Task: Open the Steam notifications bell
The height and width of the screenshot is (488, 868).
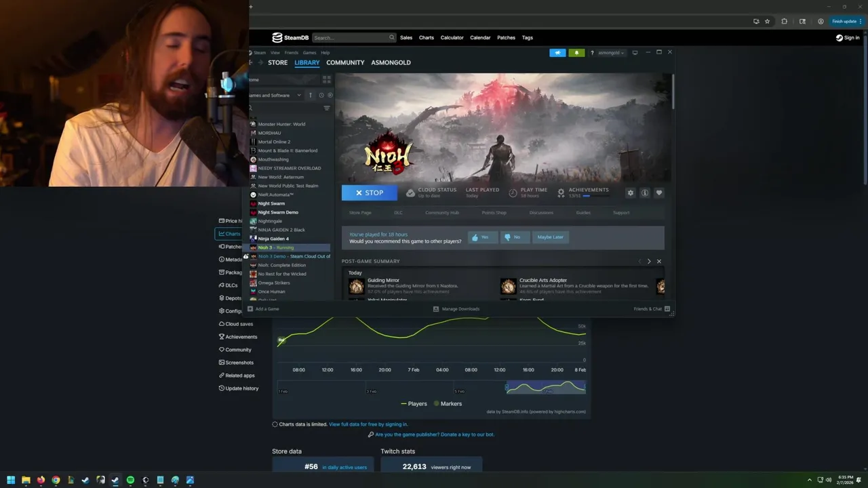Action: pos(576,52)
